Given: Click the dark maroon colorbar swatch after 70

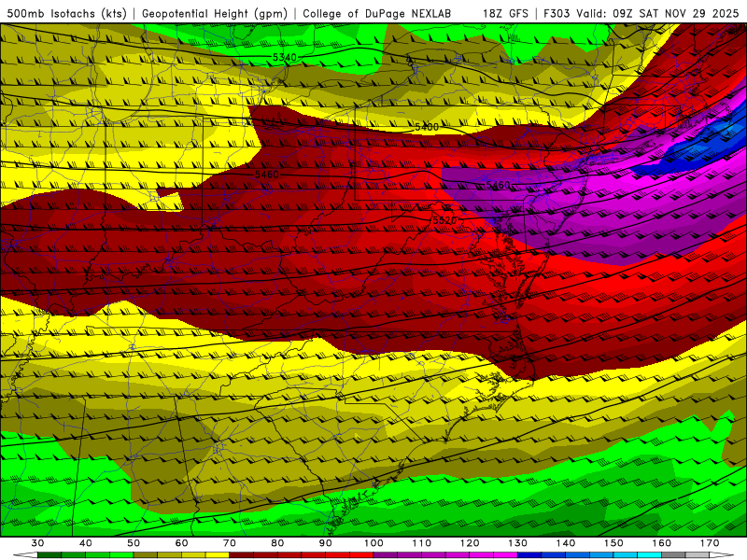Looking at the screenshot, I should (x=242, y=555).
